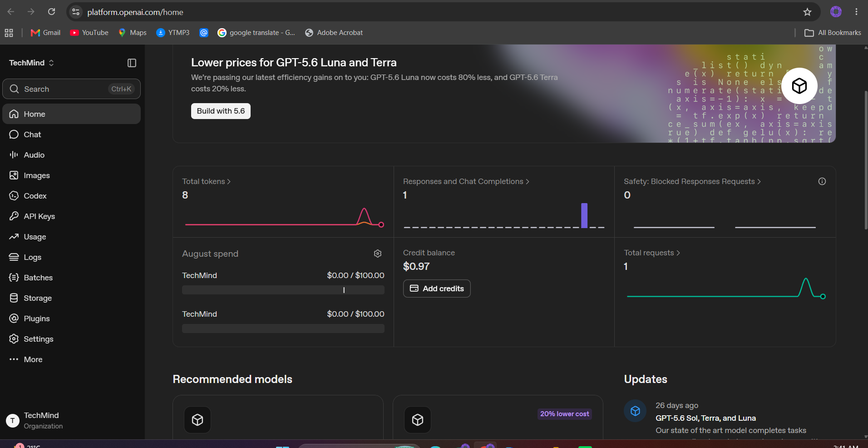Click the Batches braces icon
The height and width of the screenshot is (448, 868).
[14, 278]
